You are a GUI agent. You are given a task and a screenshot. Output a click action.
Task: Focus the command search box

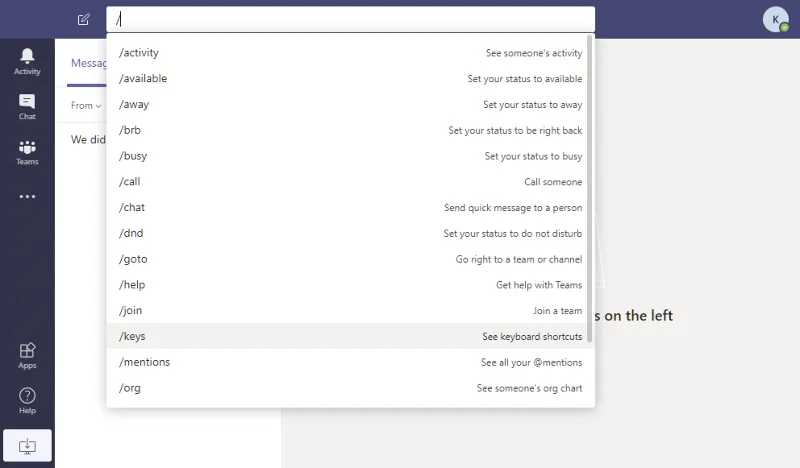click(351, 19)
